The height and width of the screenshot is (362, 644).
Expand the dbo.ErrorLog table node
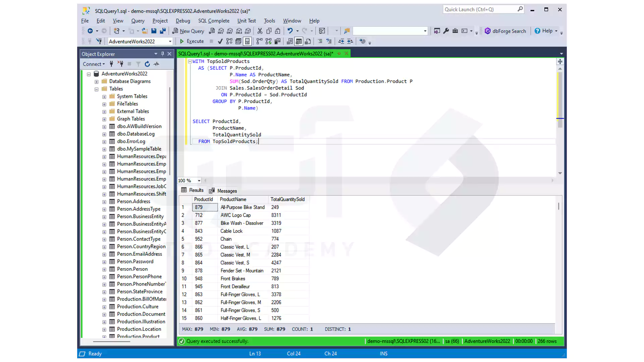(x=104, y=142)
